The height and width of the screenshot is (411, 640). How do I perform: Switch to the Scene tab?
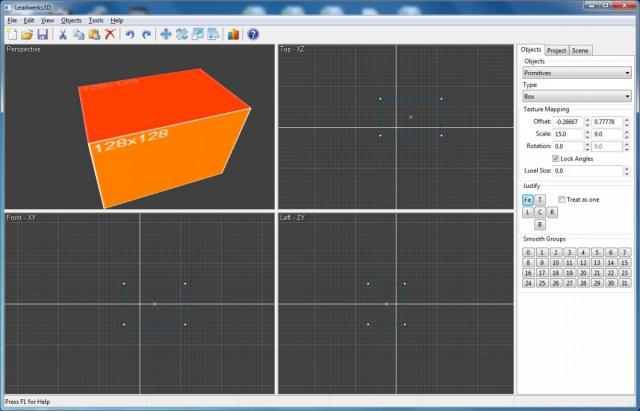[580, 50]
